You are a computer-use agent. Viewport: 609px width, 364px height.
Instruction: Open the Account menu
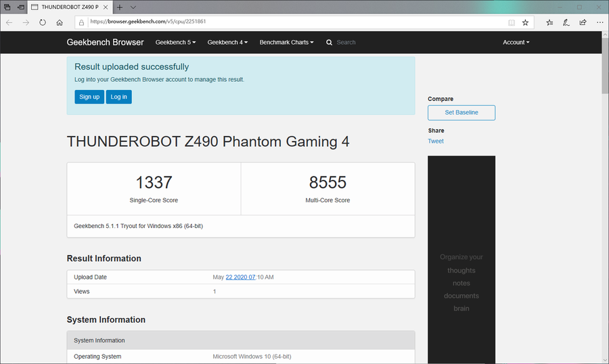516,42
